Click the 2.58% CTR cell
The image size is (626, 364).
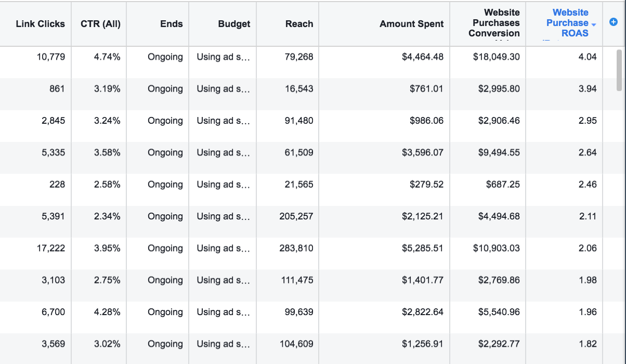tap(107, 185)
